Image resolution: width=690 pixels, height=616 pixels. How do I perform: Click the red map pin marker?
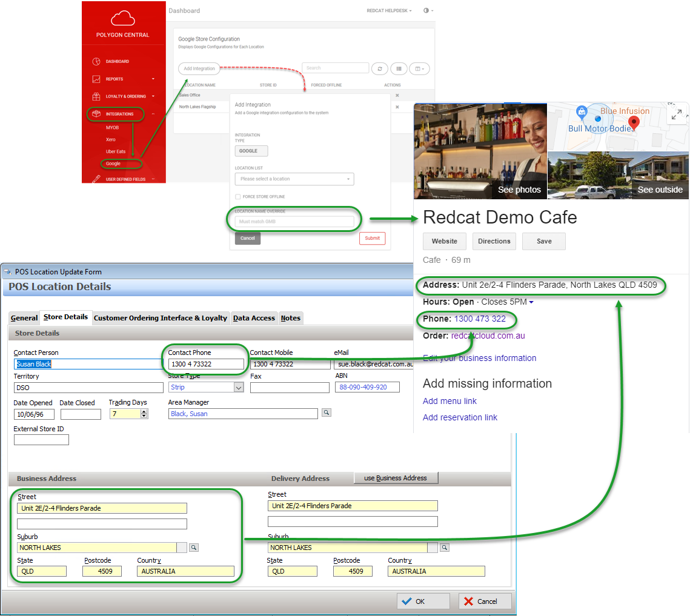634,123
